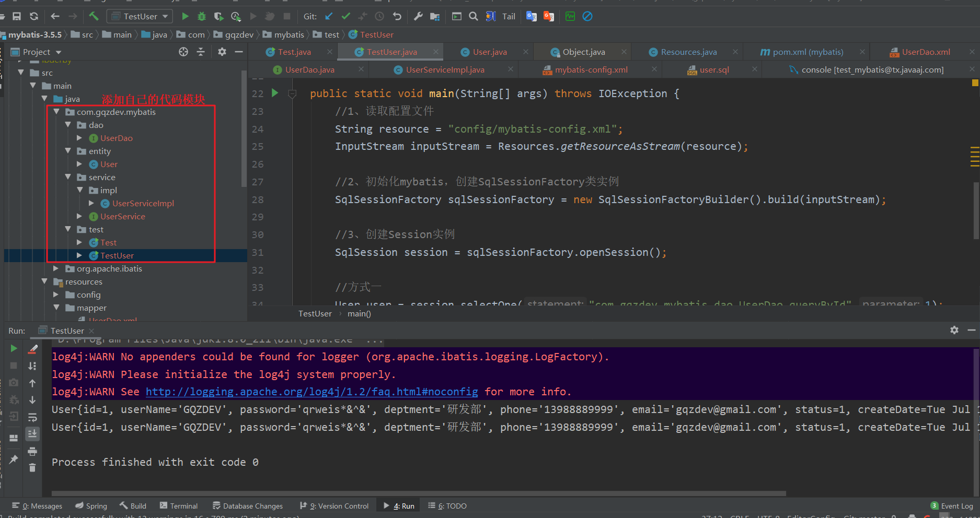Fold the main method in gutter
The image size is (980, 518).
[x=292, y=93]
